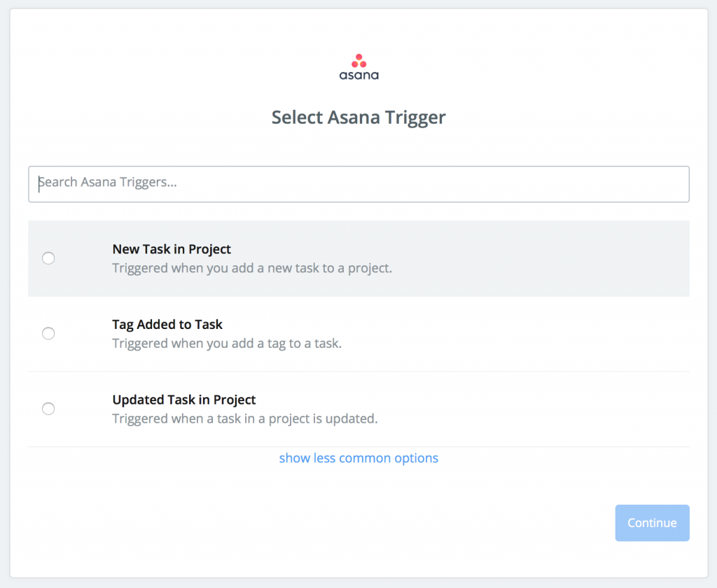
Task: Click the Asana three-dot logo icon
Action: pyautogui.click(x=359, y=61)
